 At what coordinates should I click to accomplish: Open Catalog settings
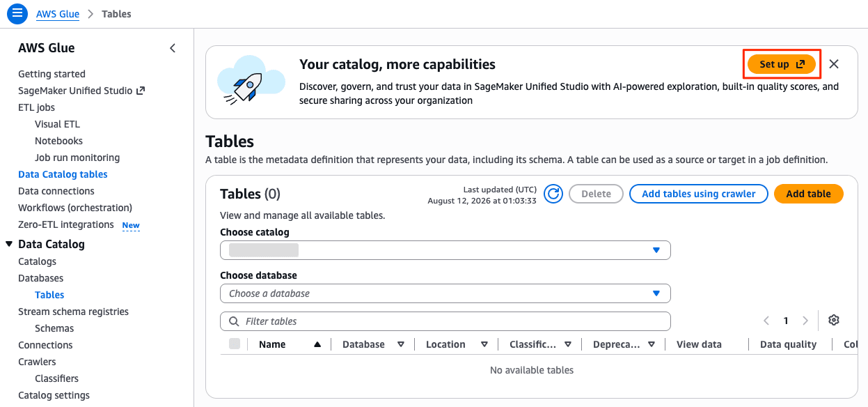(54, 395)
